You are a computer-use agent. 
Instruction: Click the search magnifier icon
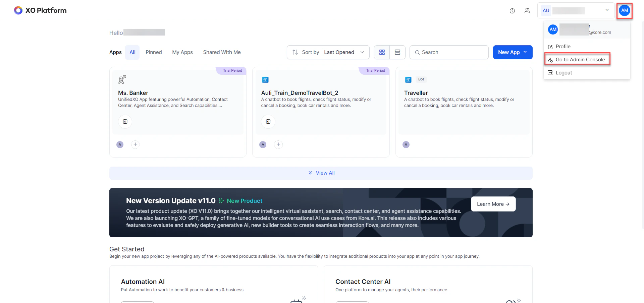pyautogui.click(x=418, y=52)
